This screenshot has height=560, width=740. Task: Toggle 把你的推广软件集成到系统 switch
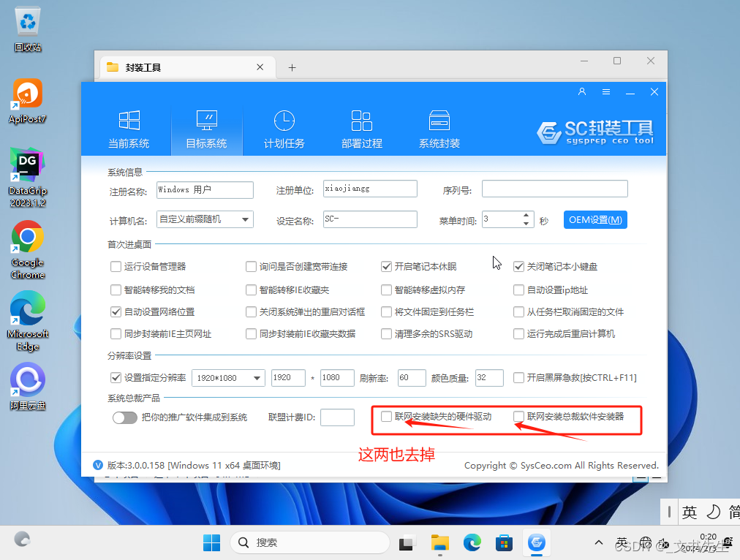coord(124,417)
